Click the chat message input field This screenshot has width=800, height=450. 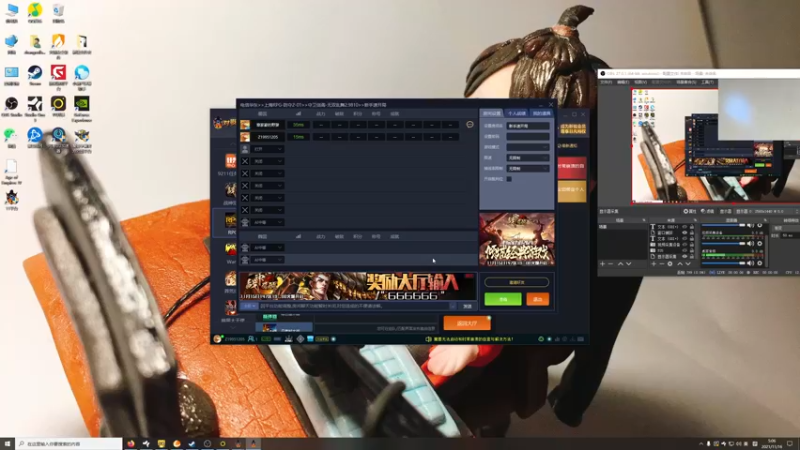tap(354, 306)
